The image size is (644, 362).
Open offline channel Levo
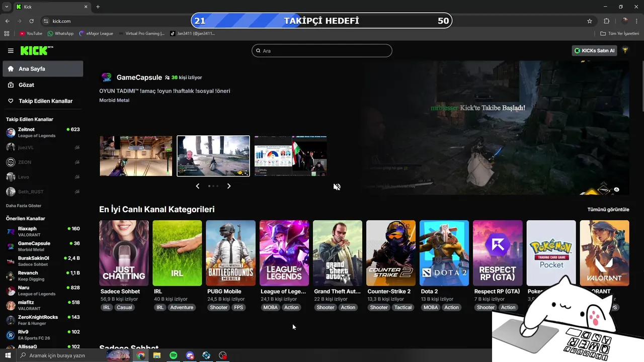click(x=43, y=177)
